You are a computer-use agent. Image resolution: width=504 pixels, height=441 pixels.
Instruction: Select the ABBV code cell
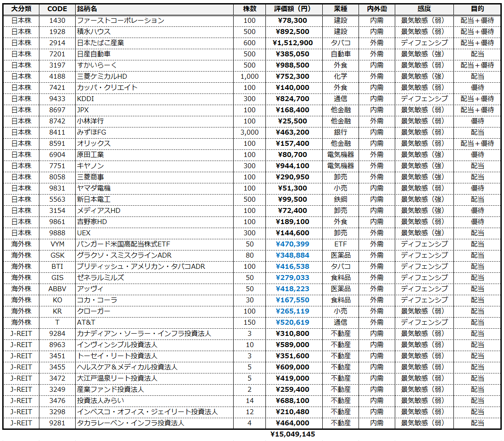(57, 289)
